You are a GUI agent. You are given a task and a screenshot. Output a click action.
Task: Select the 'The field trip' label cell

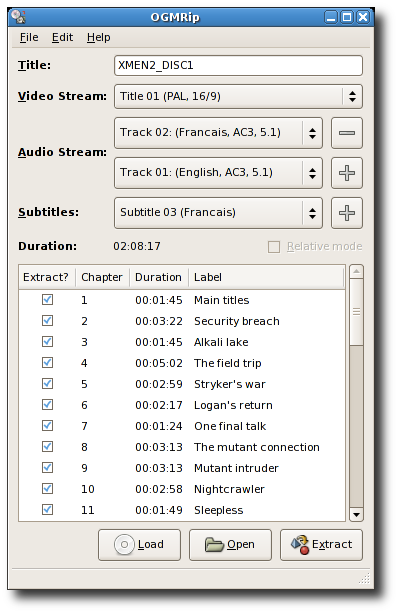(228, 363)
